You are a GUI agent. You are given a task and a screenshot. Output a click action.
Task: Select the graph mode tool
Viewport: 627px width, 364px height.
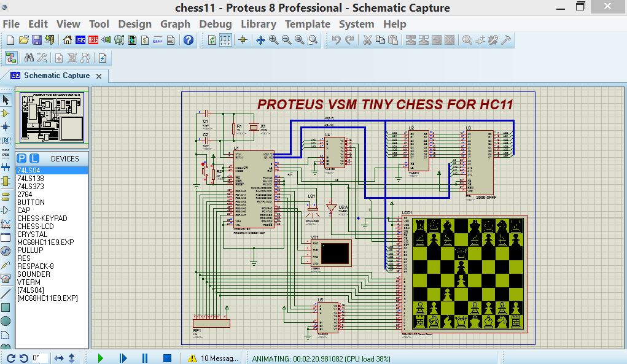[x=6, y=224]
